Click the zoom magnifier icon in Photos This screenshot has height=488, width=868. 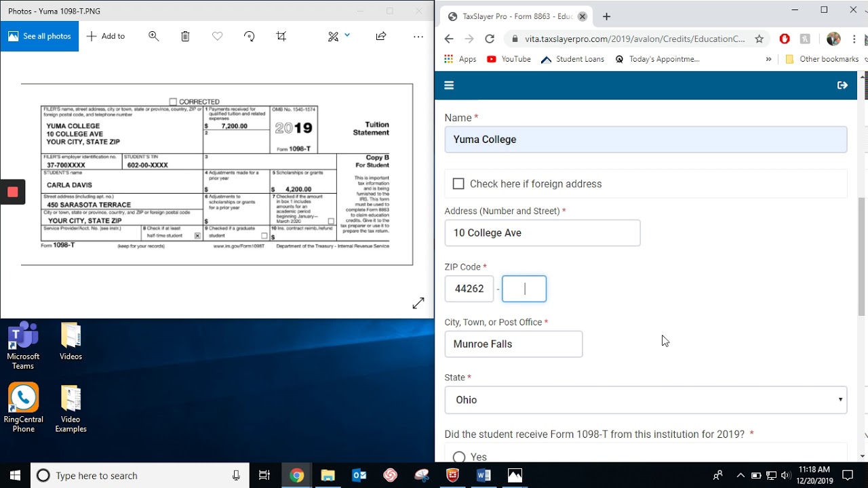pyautogui.click(x=154, y=36)
